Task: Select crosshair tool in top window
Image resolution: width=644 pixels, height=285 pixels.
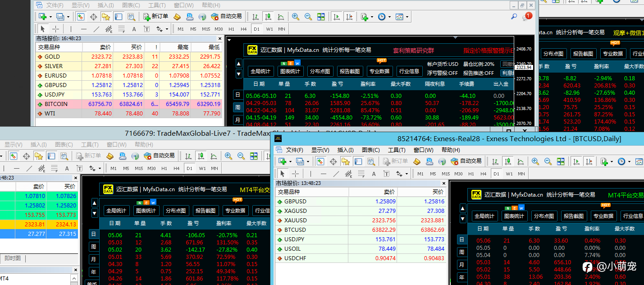Action: click(x=56, y=29)
